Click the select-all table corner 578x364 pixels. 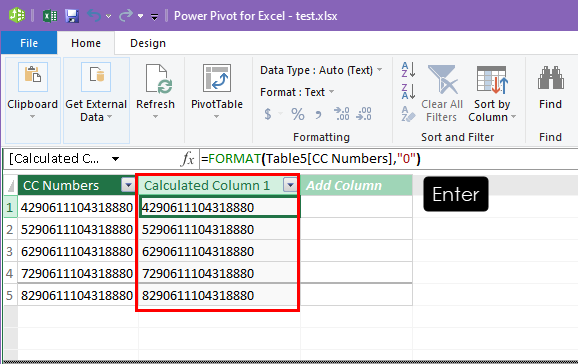[11, 186]
